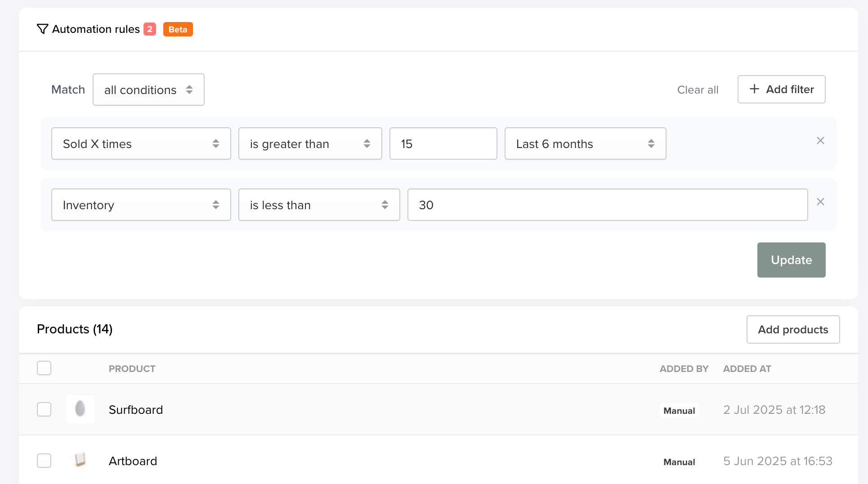Click the date 5 Jun 2025 at 16:53
868x484 pixels.
click(778, 461)
